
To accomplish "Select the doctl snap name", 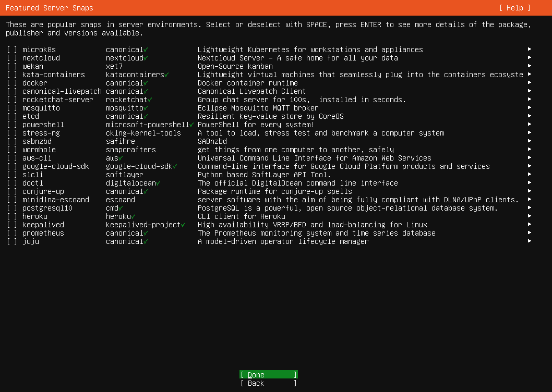I will pyautogui.click(x=33, y=183).
